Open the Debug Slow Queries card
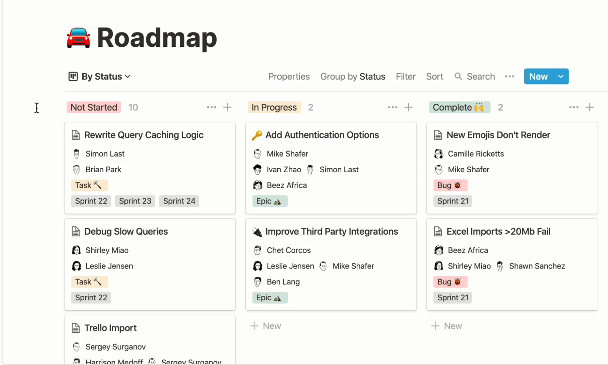The height and width of the screenshot is (365, 608). point(150,265)
